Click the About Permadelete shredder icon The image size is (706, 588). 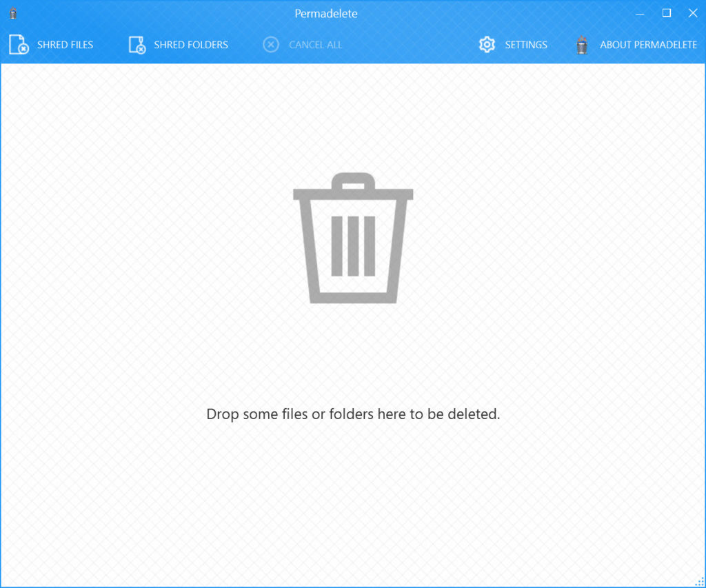click(x=582, y=45)
